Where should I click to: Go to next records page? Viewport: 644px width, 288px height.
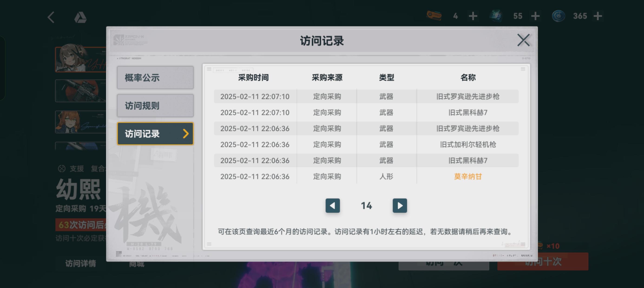tap(400, 206)
